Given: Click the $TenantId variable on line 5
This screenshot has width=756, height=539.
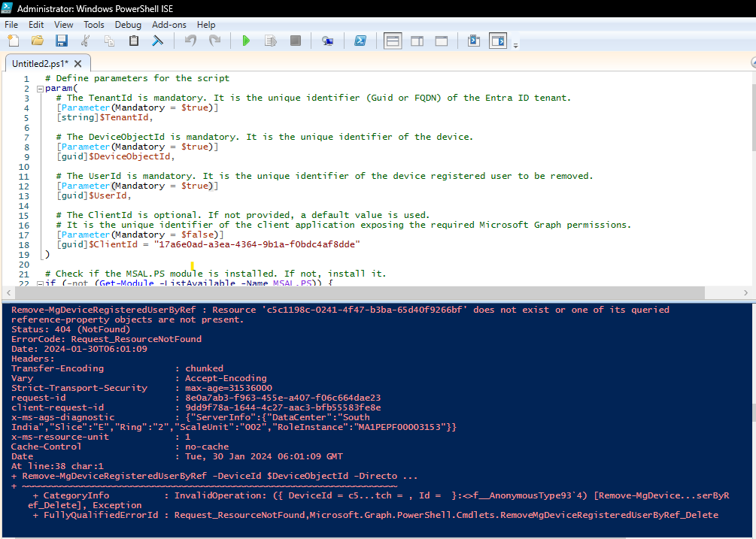Looking at the screenshot, I should (x=126, y=117).
